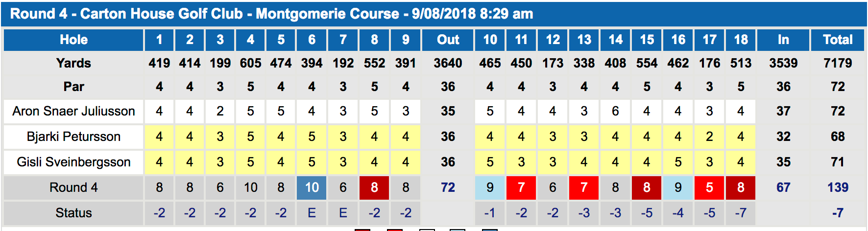Viewport: 868px width, 231px height.
Task: Click the dark red 8 on hole 8
Action: tap(374, 188)
